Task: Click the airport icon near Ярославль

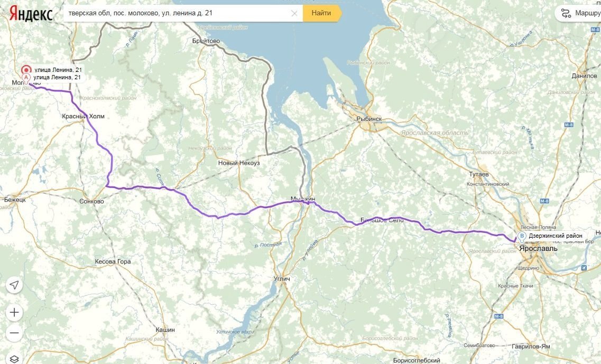Action: 584,267
